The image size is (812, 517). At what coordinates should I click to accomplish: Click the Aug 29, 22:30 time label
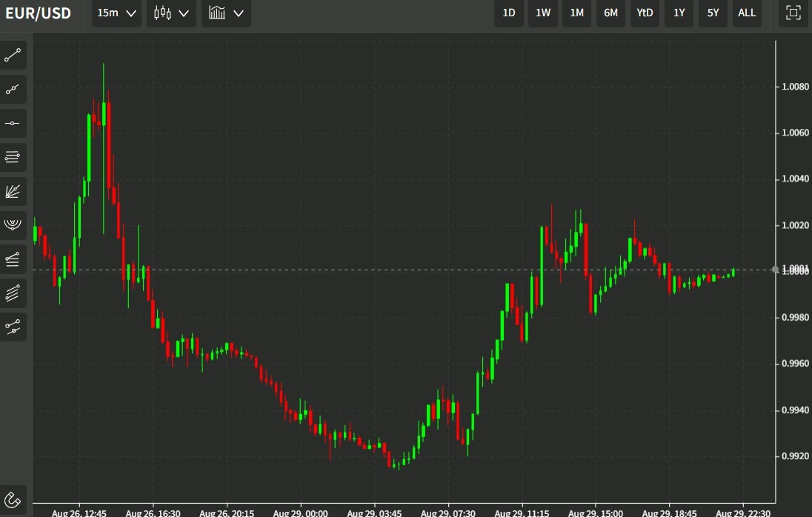click(x=743, y=513)
